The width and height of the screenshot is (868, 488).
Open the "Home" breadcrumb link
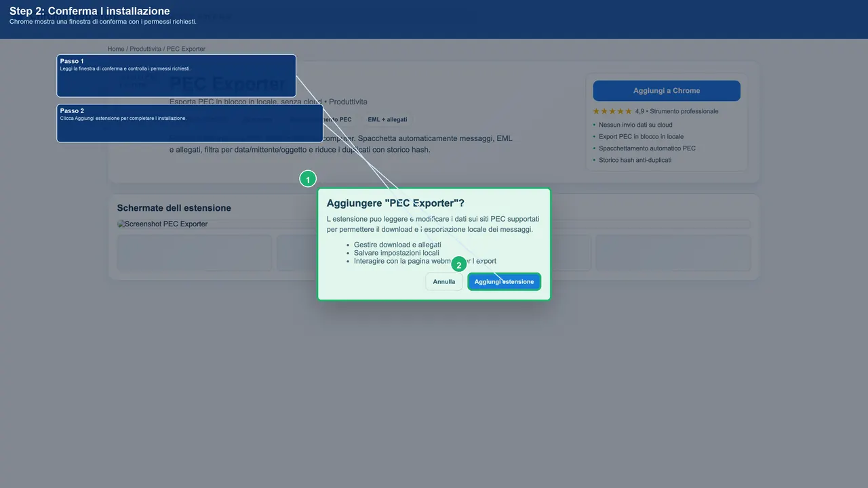click(115, 49)
